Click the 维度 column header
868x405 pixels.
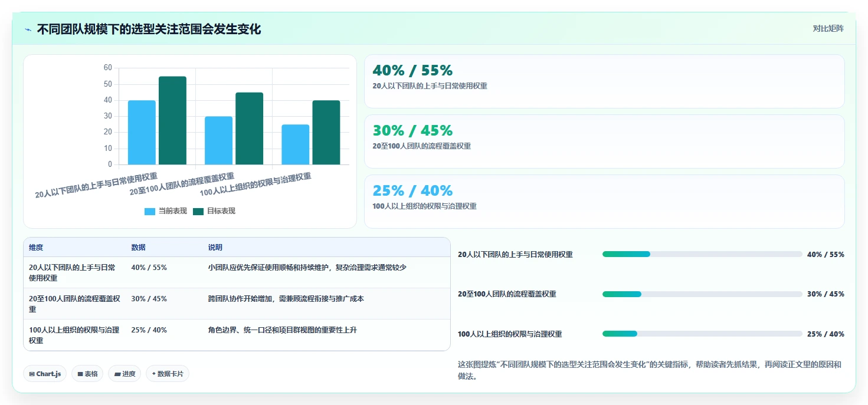click(x=36, y=248)
